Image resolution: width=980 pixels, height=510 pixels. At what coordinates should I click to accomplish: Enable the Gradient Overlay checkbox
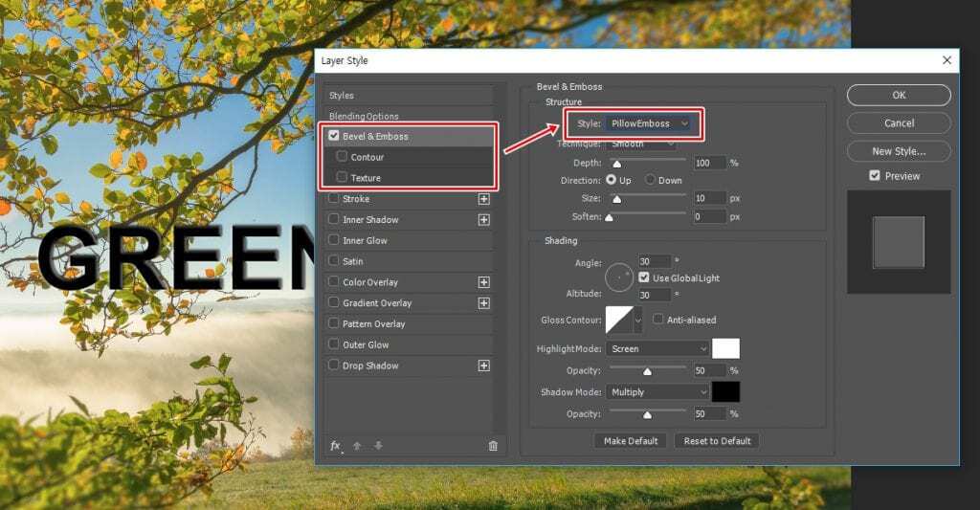334,302
